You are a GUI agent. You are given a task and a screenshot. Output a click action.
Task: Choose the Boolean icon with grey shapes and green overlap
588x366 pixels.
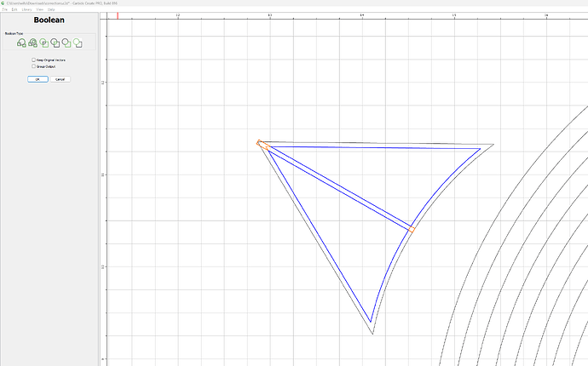click(x=55, y=43)
